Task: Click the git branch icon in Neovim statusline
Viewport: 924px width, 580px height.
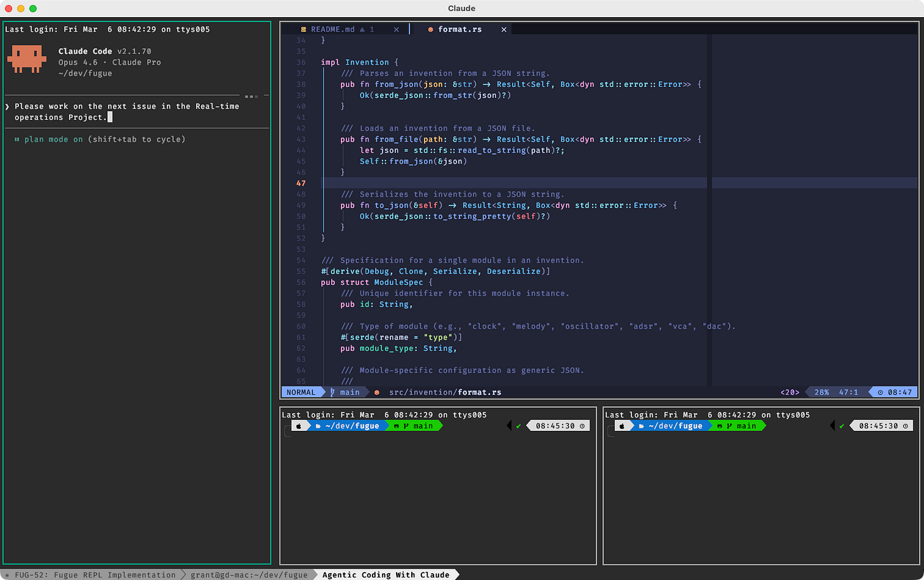Action: pyautogui.click(x=333, y=392)
